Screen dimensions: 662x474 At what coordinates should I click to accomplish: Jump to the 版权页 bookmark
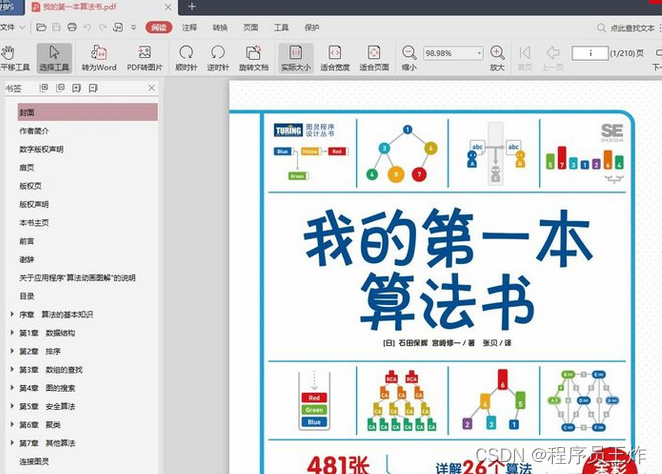30,186
